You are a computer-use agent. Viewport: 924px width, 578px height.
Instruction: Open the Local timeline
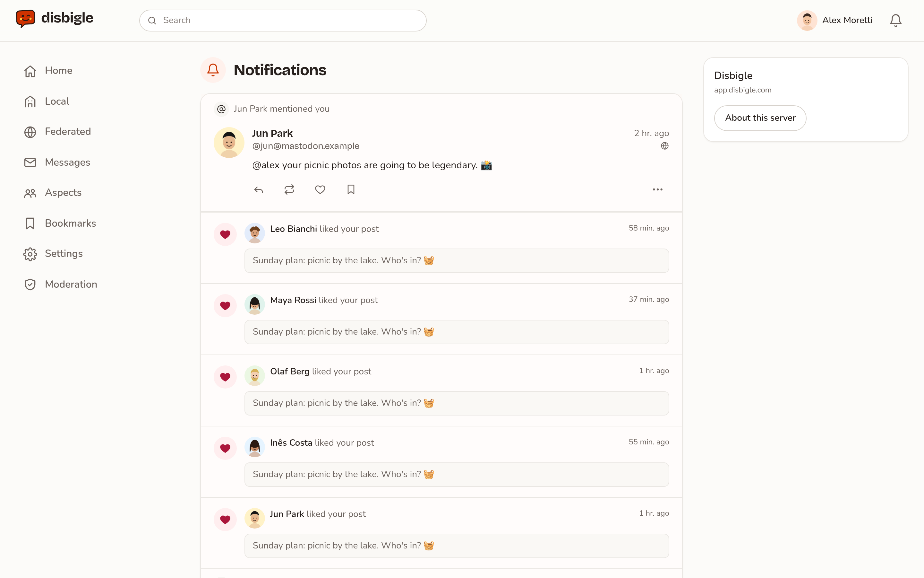46,101
